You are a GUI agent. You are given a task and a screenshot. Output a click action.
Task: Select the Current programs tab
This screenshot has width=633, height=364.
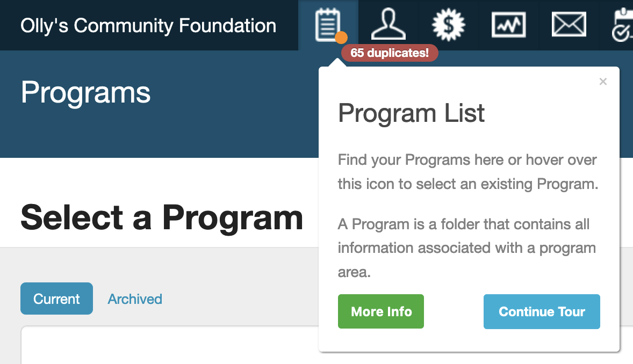coord(56,299)
